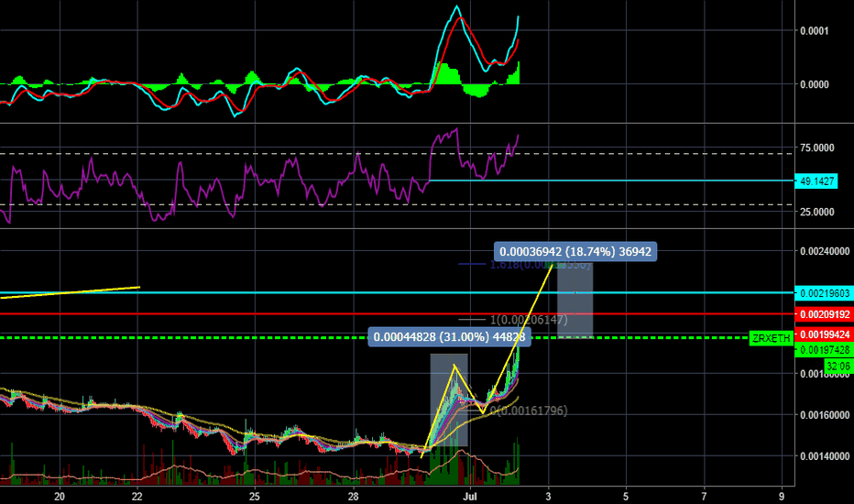The height and width of the screenshot is (504, 854).
Task: Click date label 5 on time axis
Action: coord(626,497)
